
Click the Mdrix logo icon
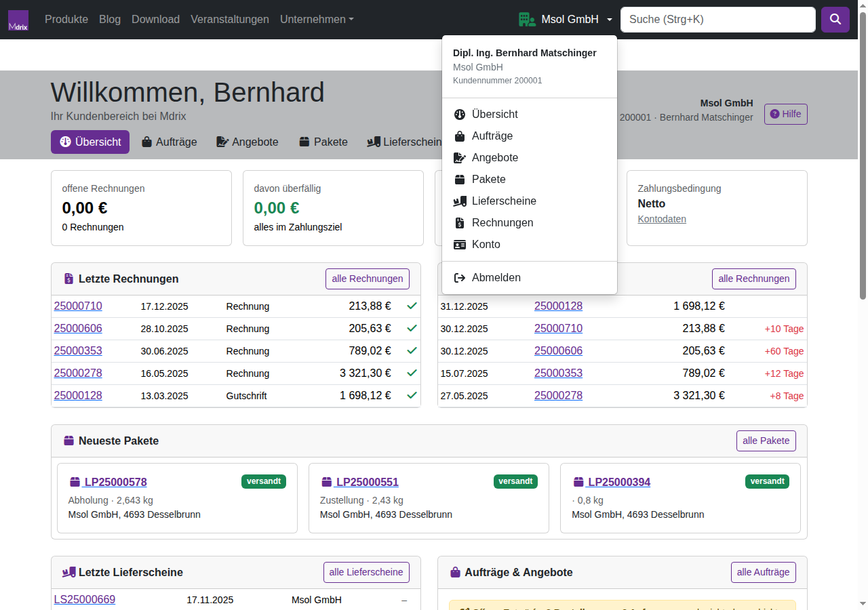[x=18, y=20]
